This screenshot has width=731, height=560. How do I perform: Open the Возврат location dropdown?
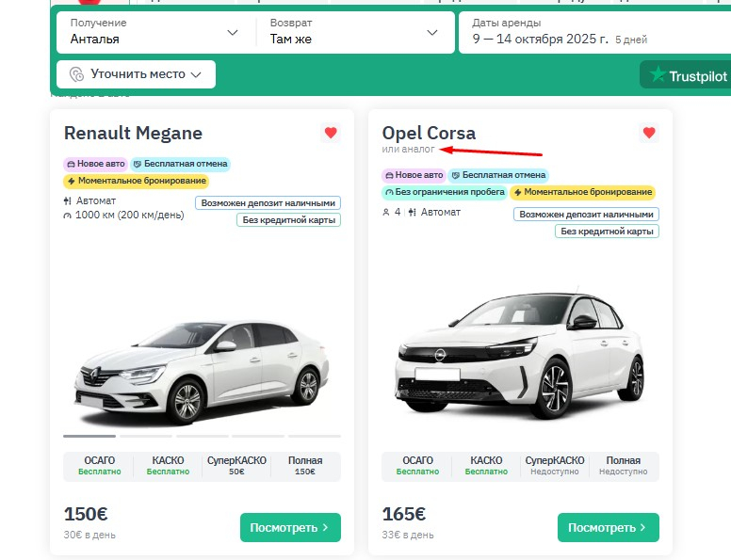[x=353, y=32]
